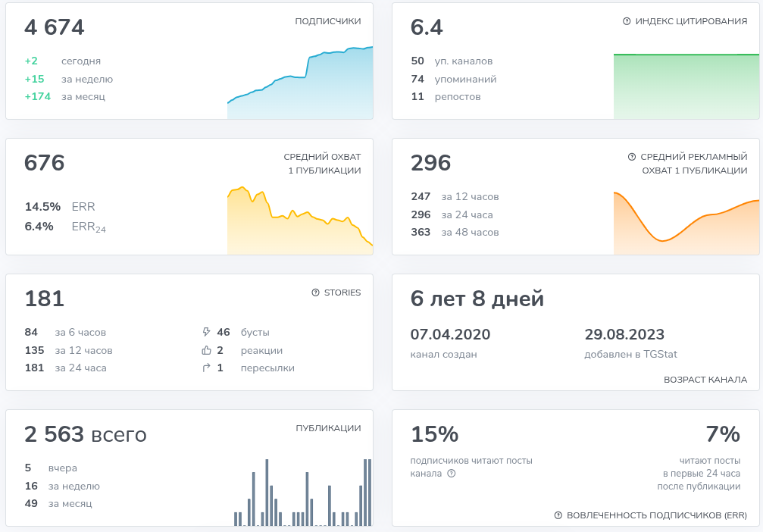The image size is (763, 532).
Task: Click help icon after 'подписчиков читают посты канала'
Action: [452, 474]
